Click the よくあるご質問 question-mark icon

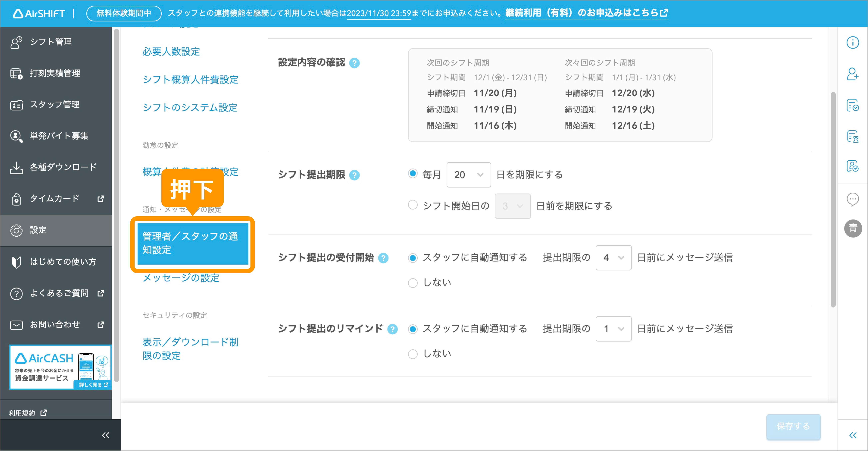16,293
